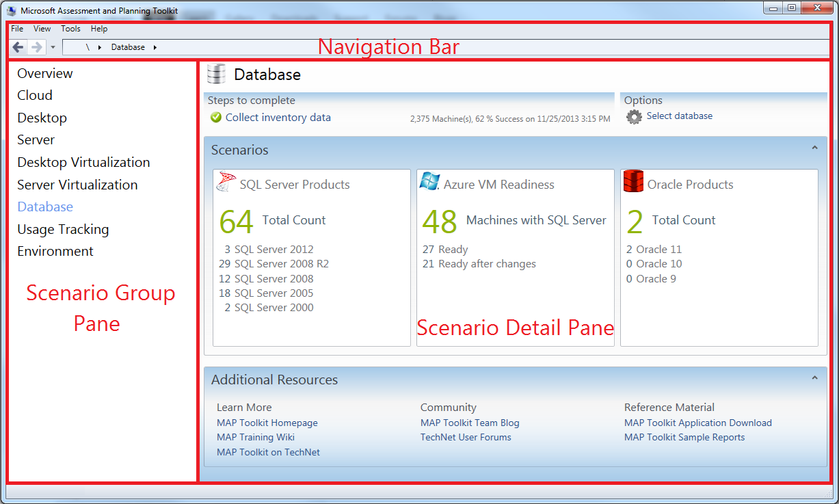This screenshot has width=839, height=504.
Task: Open the View menu
Action: pyautogui.click(x=42, y=29)
